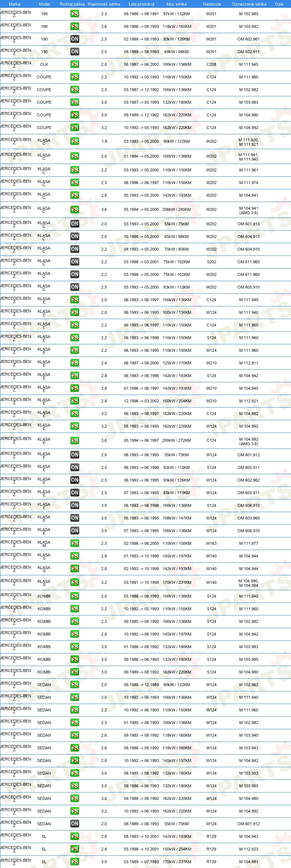The image size is (291, 868).
Task: Click the 65kW / 88KM power cell
Action: (x=177, y=237)
